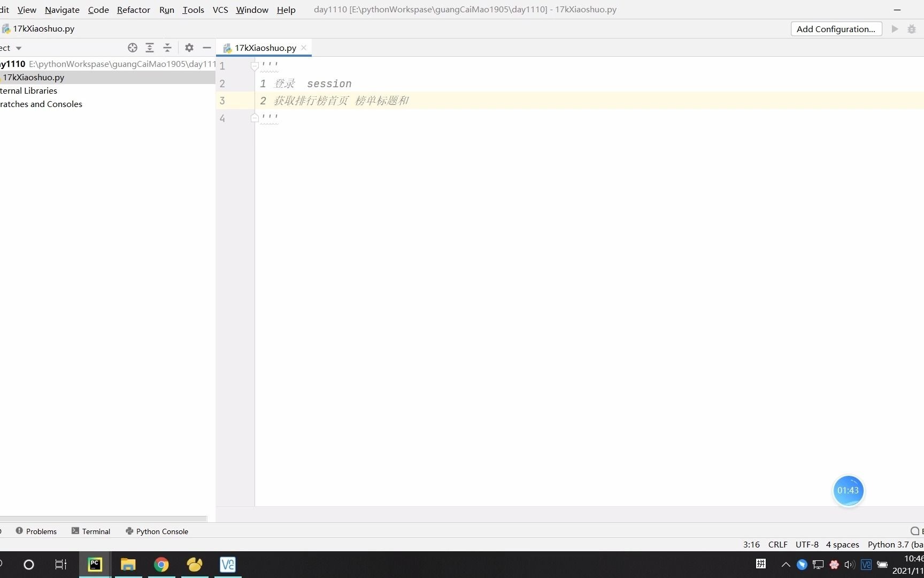Image resolution: width=924 pixels, height=578 pixels.
Task: Select External Libraries tree node
Action: (28, 90)
